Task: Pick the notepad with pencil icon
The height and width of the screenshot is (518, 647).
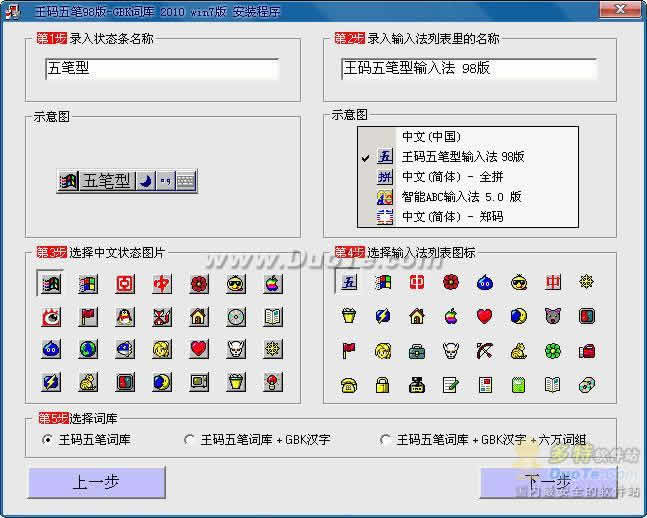Action: click(450, 384)
